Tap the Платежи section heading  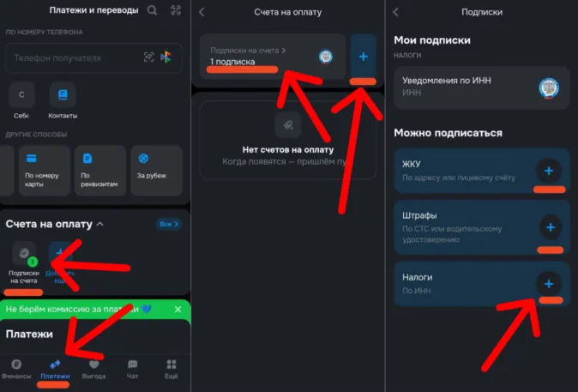click(x=29, y=335)
